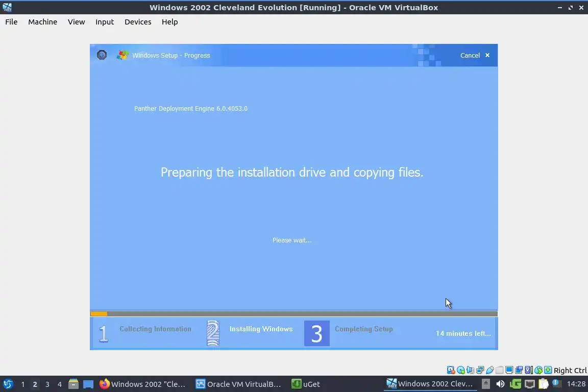Switch to workspace 3
This screenshot has height=392, width=588.
pyautogui.click(x=47, y=384)
